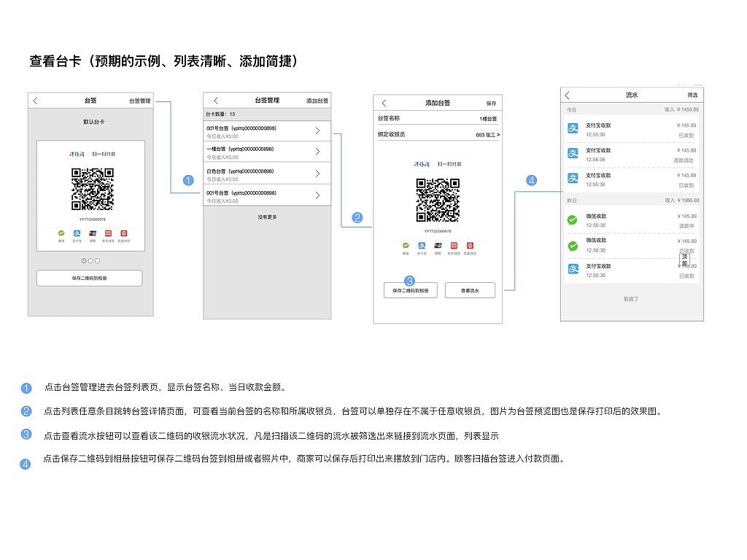Click 保存二维码到相册 on 添加台签 screen
This screenshot has height=560, width=747.
coord(411,290)
